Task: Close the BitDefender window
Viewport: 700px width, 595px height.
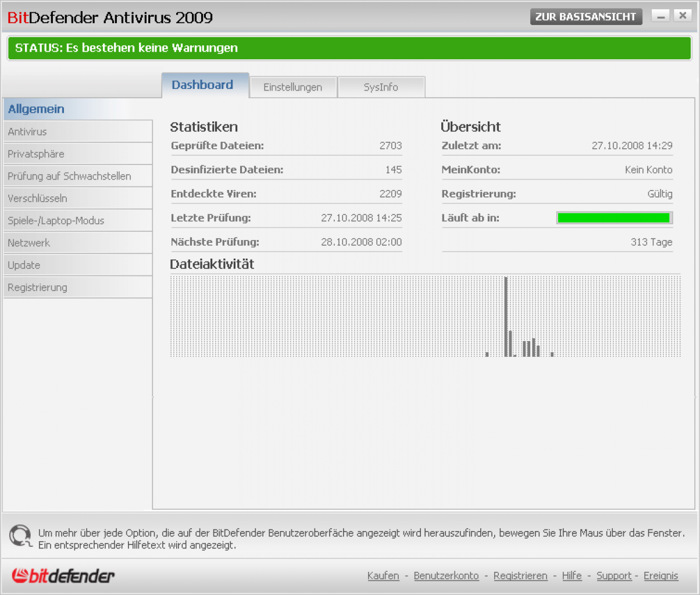Action: click(x=683, y=16)
